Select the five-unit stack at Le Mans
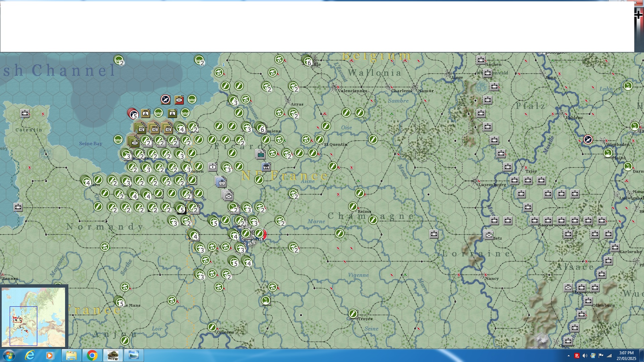The width and height of the screenshot is (644, 362). pyautogui.click(x=119, y=302)
